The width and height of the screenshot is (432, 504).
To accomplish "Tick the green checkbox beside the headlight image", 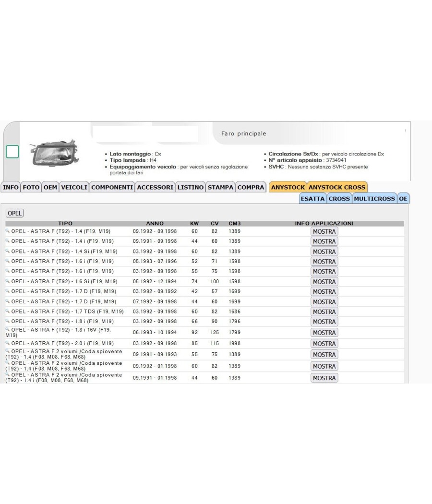I will pos(12,152).
